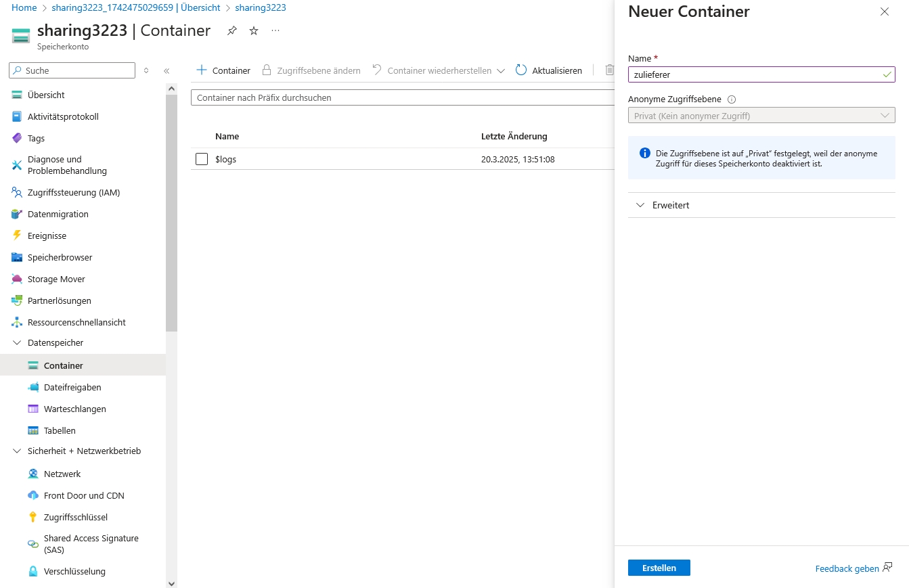
Task: Open Zugriffssteuerung (IAM) from sidebar
Action: click(74, 192)
